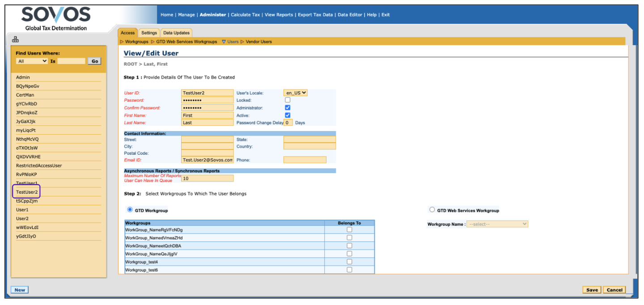Disable the Active checkbox

pos(288,115)
